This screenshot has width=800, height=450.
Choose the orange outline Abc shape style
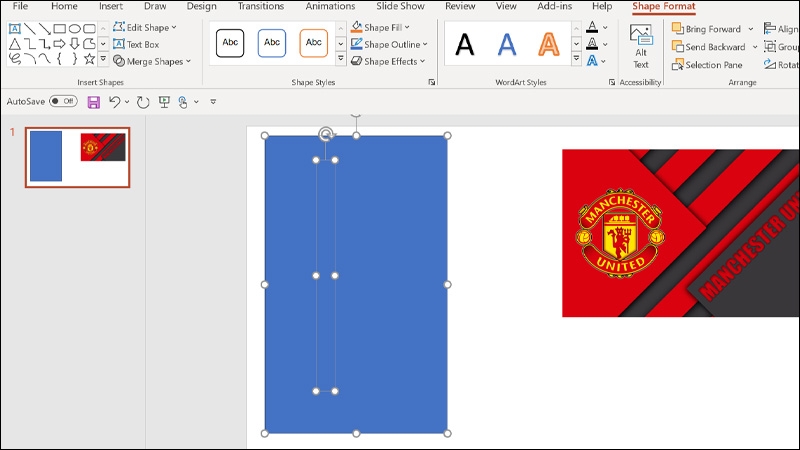(x=313, y=43)
